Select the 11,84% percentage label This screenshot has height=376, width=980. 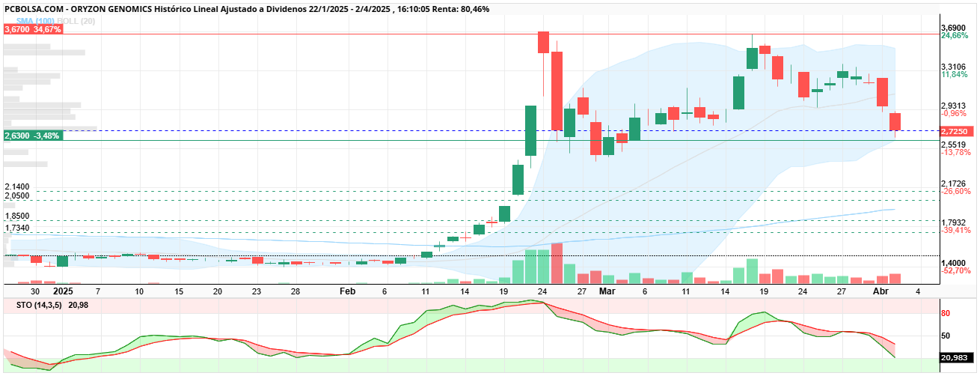(x=955, y=75)
